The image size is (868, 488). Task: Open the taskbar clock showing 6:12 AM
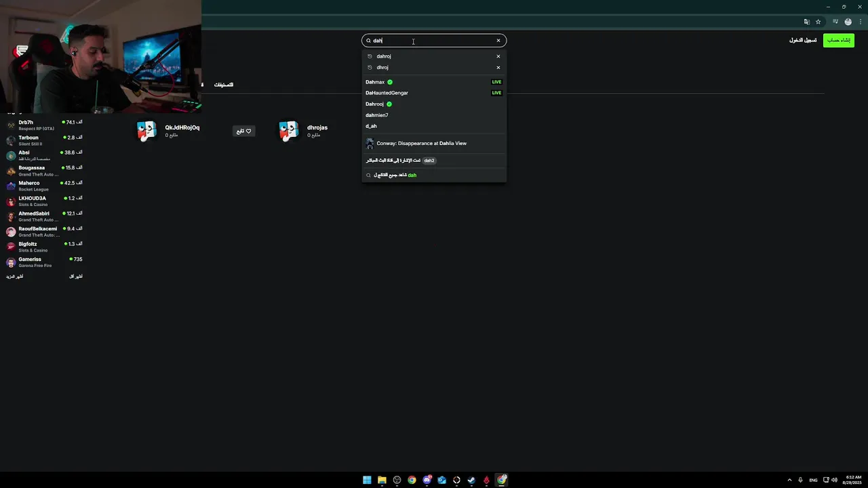853,480
